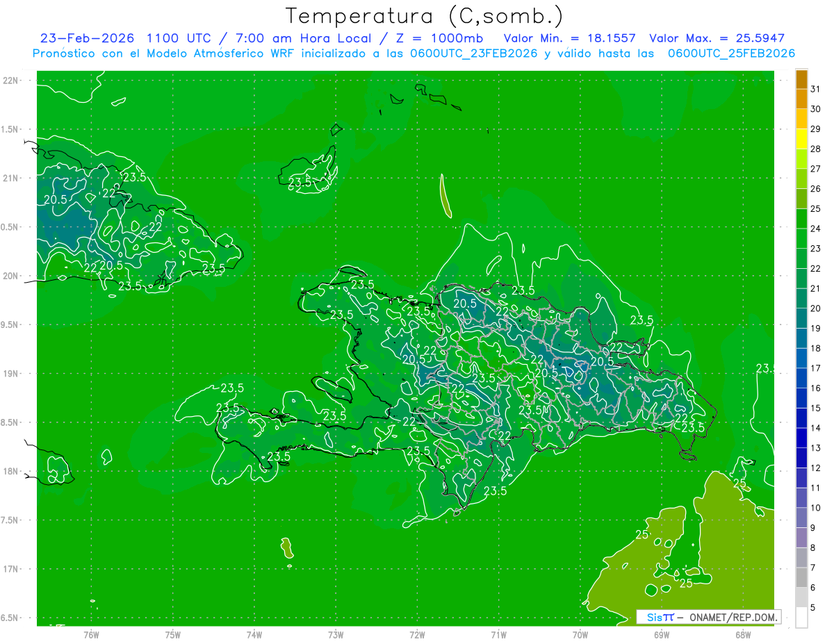Click the 17N latitude axis label
The width and height of the screenshot is (834, 644).
[11, 569]
